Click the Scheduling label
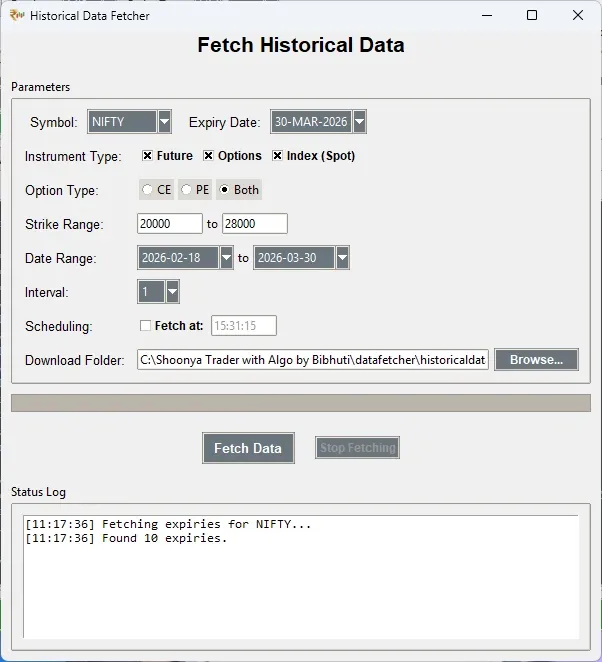The image size is (602, 662). click(x=59, y=326)
